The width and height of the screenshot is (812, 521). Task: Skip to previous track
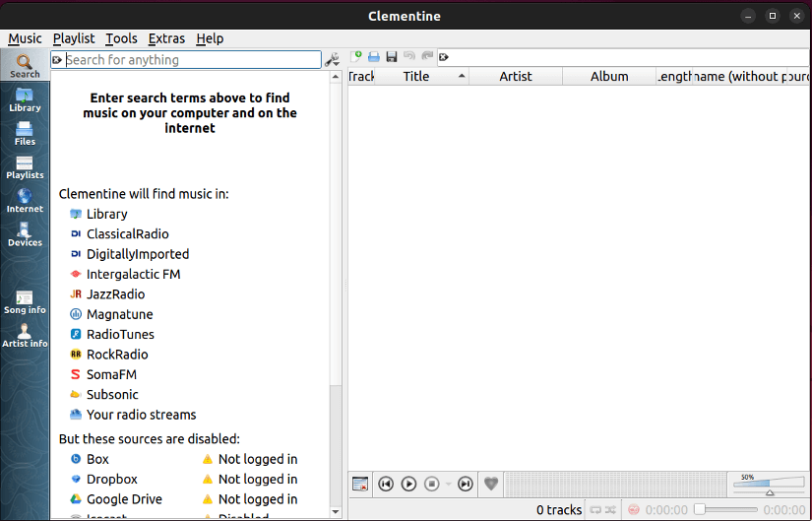coord(386,484)
